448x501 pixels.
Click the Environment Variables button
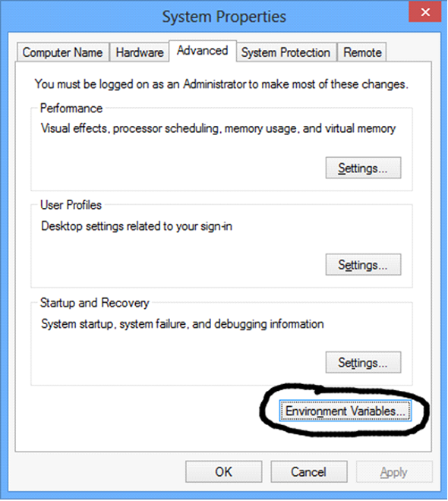[345, 411]
